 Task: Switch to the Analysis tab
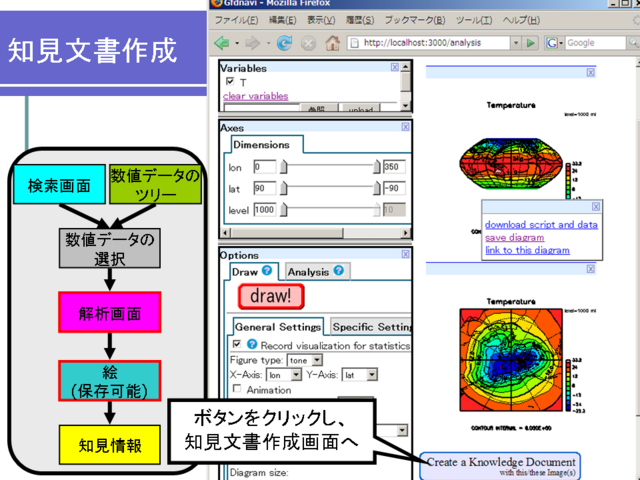[317, 271]
